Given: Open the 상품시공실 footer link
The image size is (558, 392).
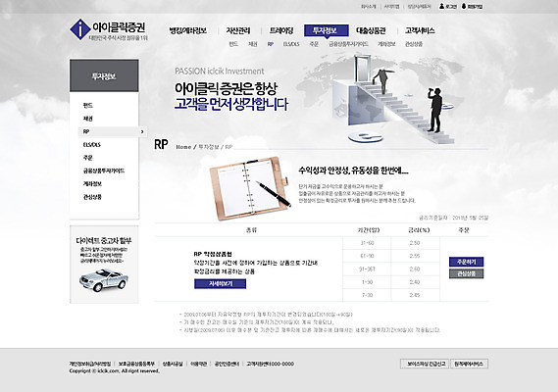Looking at the screenshot, I should pyautogui.click(x=173, y=364).
